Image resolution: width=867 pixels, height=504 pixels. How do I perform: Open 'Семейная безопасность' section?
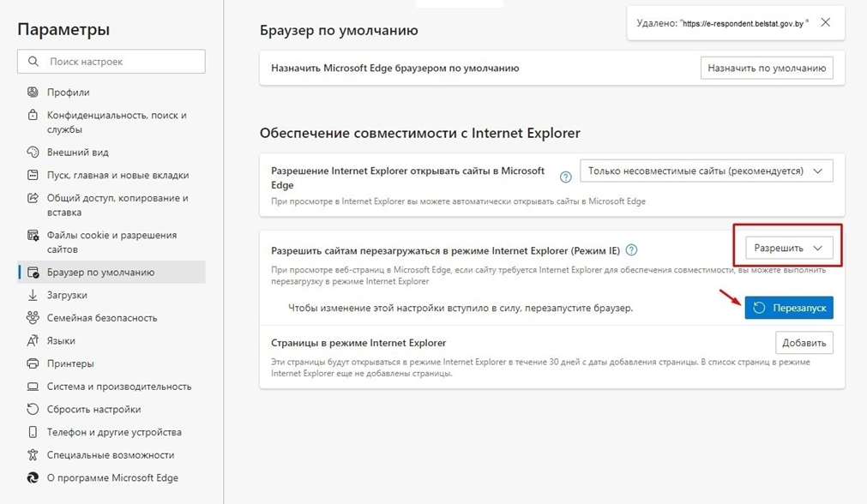(x=111, y=318)
